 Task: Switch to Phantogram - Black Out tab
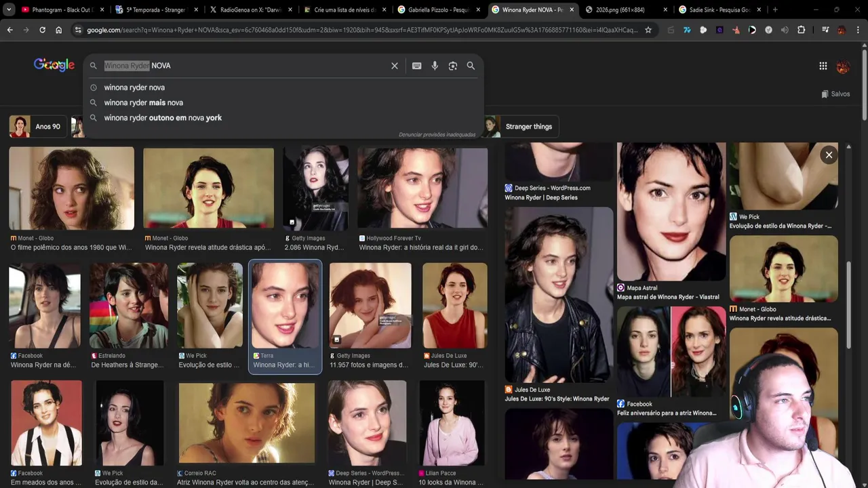(x=62, y=10)
